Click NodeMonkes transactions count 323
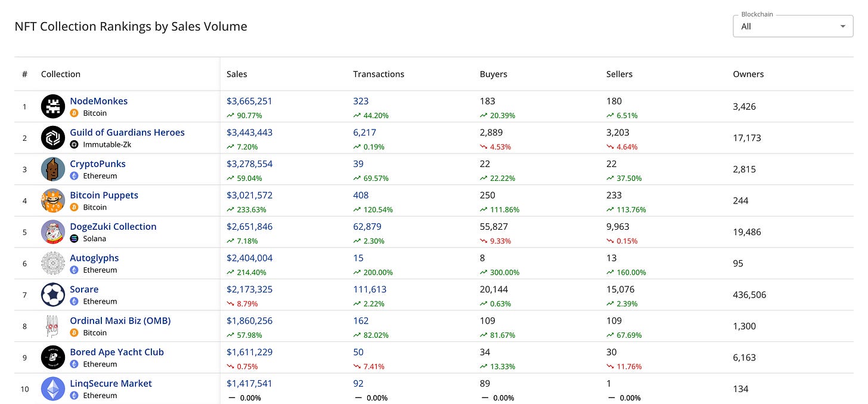 click(x=361, y=101)
